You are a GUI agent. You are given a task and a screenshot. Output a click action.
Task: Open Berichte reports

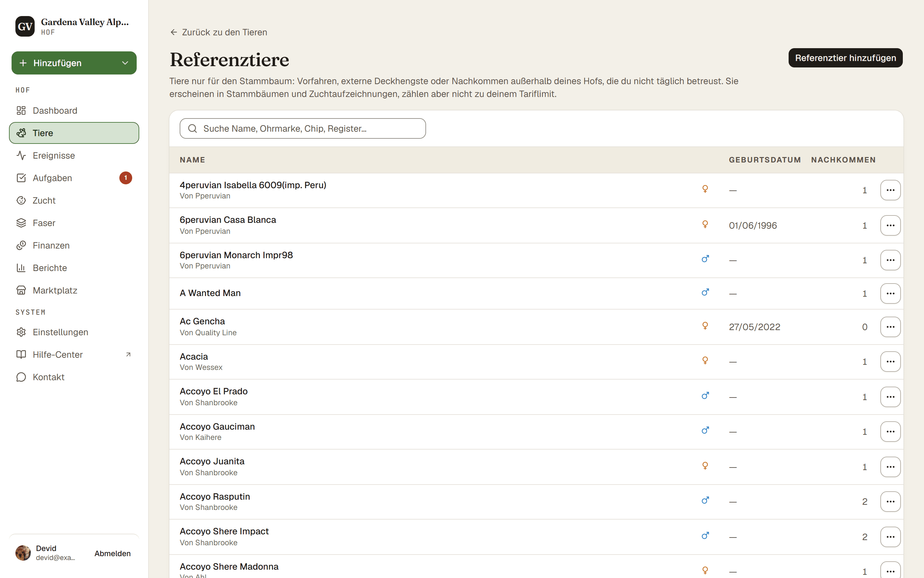click(74, 268)
